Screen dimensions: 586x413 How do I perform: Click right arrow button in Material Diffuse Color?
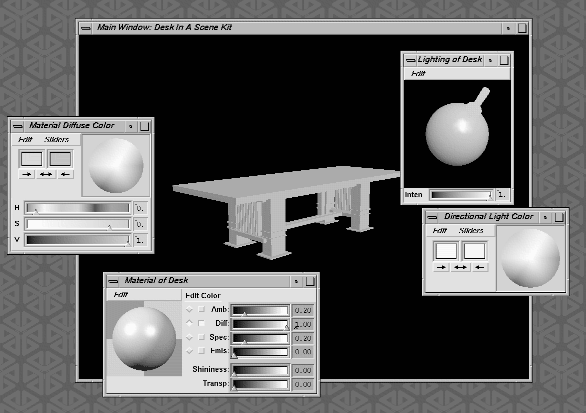(x=27, y=174)
